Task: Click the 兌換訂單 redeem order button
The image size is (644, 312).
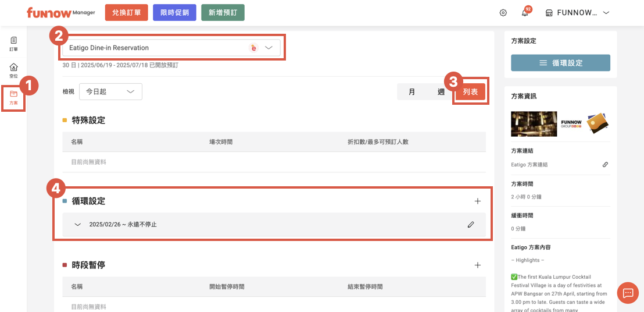Action: click(x=127, y=13)
